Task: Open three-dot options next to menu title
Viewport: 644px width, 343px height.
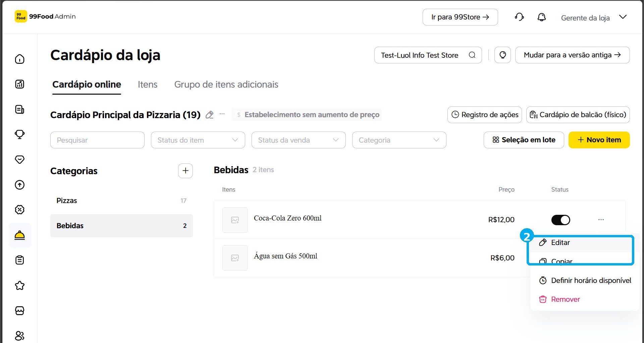Action: (222, 114)
